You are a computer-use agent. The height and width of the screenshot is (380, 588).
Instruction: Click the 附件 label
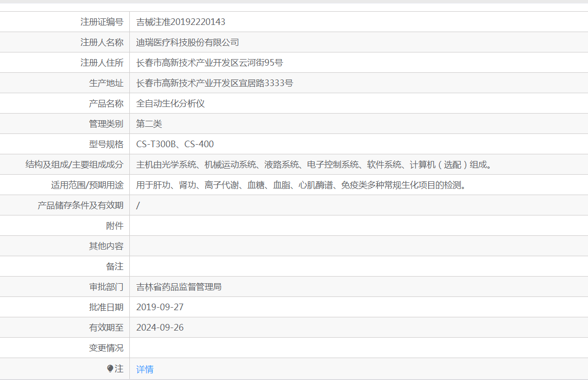click(x=115, y=226)
